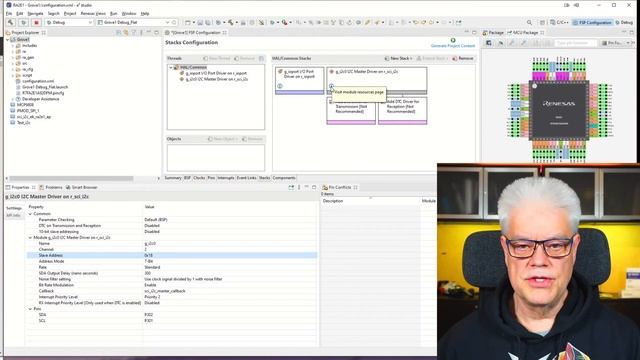Click the New Stack button
This screenshot has width=640, height=360.
click(x=398, y=59)
